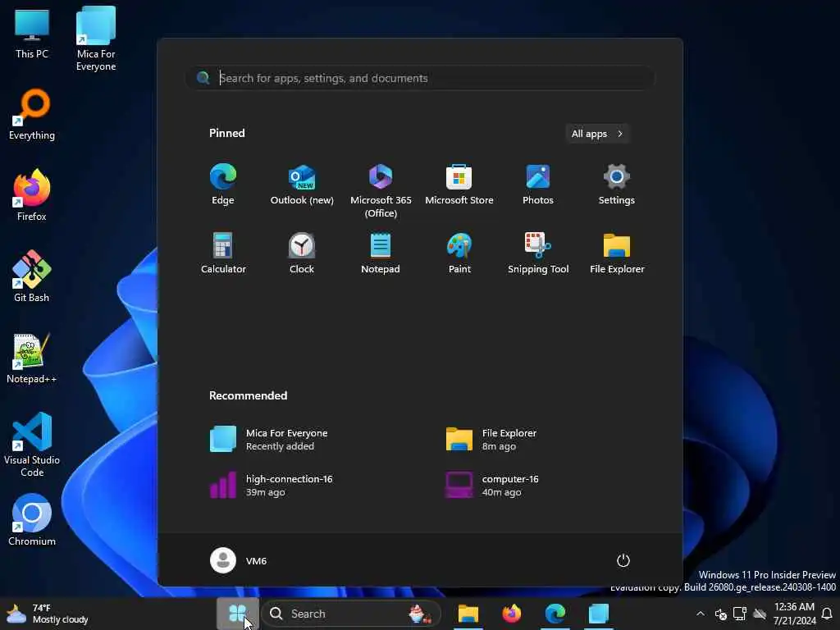Viewport: 840px width, 630px height.
Task: Open Mica For Everyone taskbar icon
Action: click(x=599, y=614)
